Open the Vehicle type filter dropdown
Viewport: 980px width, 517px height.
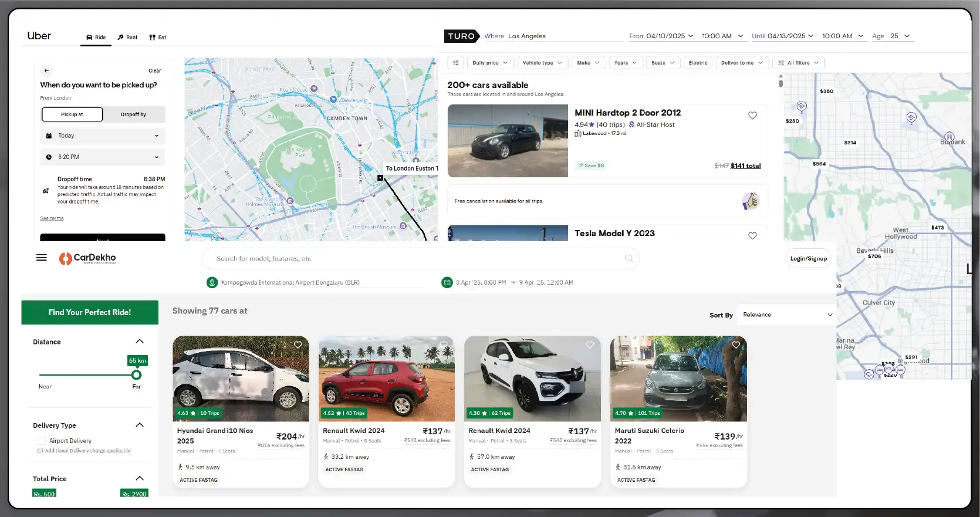pos(542,63)
